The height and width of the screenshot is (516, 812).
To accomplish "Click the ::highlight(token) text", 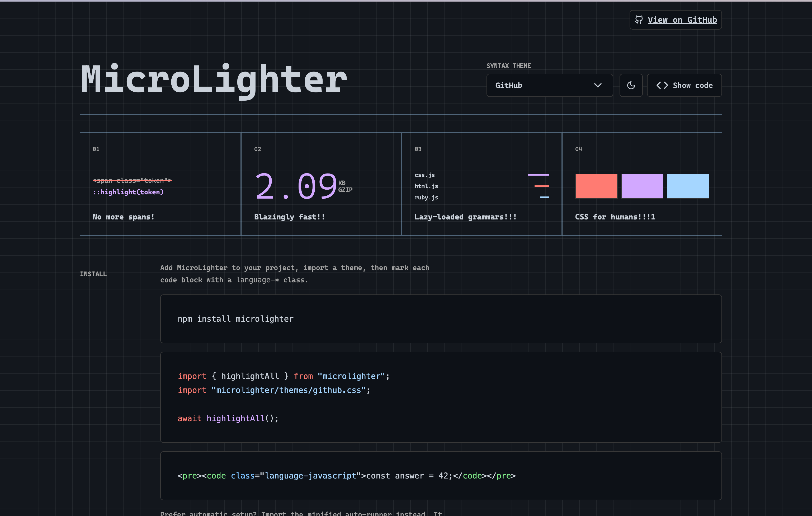I will [x=128, y=192].
